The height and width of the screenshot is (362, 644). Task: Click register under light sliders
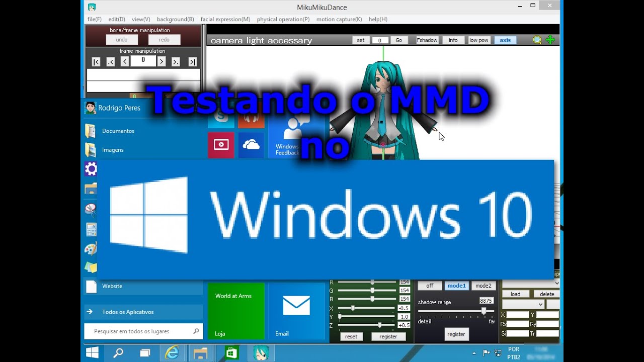(388, 337)
